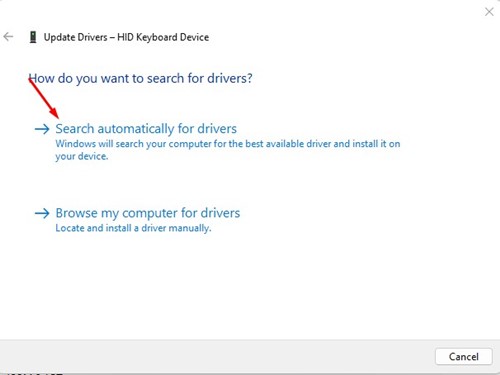This screenshot has height=375, width=500.
Task: Choose Browse my computer for drivers
Action: (x=148, y=213)
